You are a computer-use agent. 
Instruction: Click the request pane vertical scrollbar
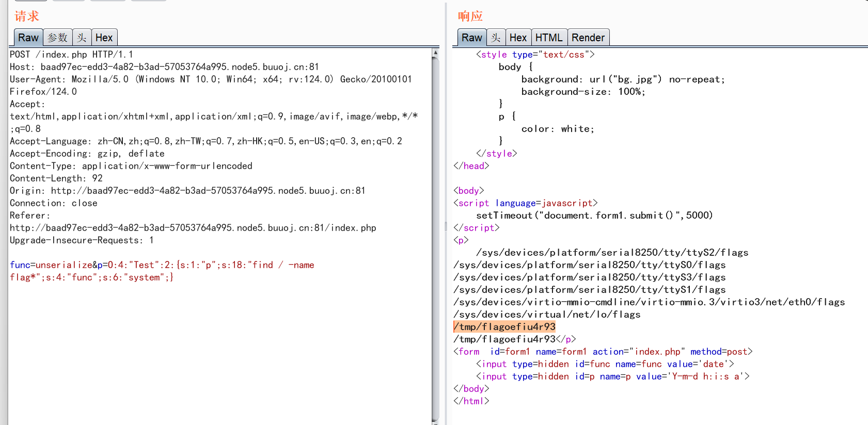[435, 240]
